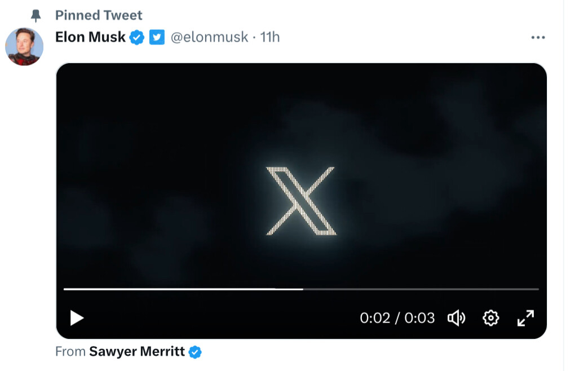This screenshot has width=588, height=371.
Task: Open video settings gear icon
Action: 490,318
